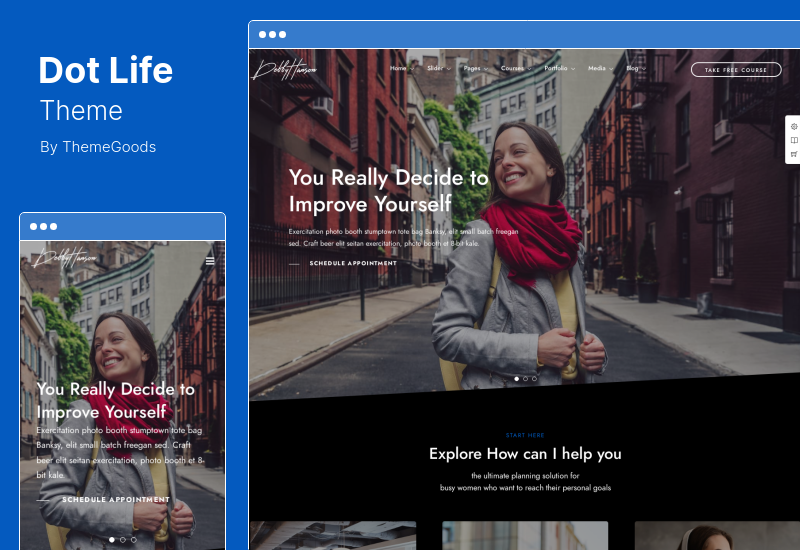
Task: Click the shopping cart icon on right edge
Action: pos(794,154)
